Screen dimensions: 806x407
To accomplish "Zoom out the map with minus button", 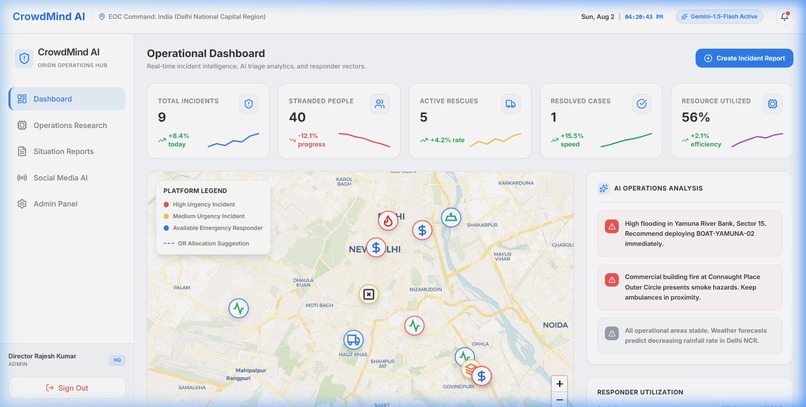I will click(x=559, y=399).
